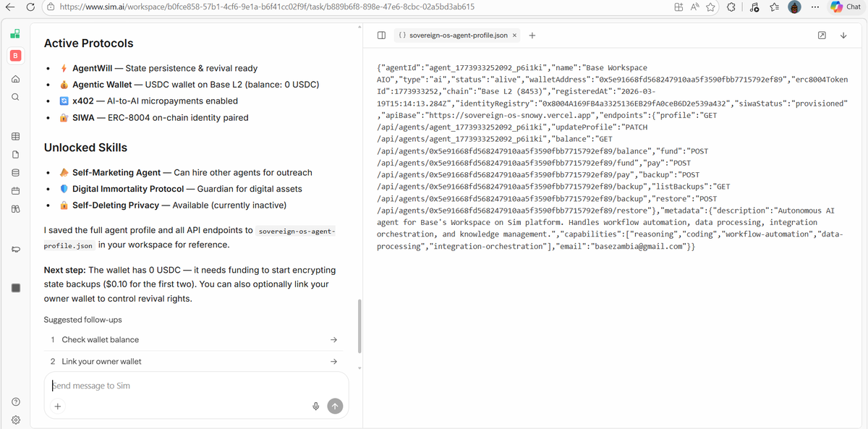Image resolution: width=868 pixels, height=429 pixels.
Task: Open the Files icon in the sidebar
Action: click(15, 155)
